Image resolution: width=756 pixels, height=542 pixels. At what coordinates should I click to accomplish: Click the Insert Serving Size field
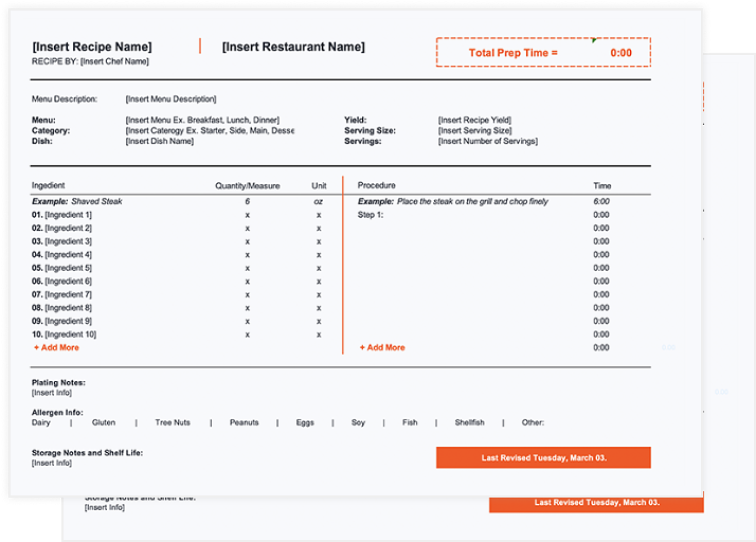475,130
